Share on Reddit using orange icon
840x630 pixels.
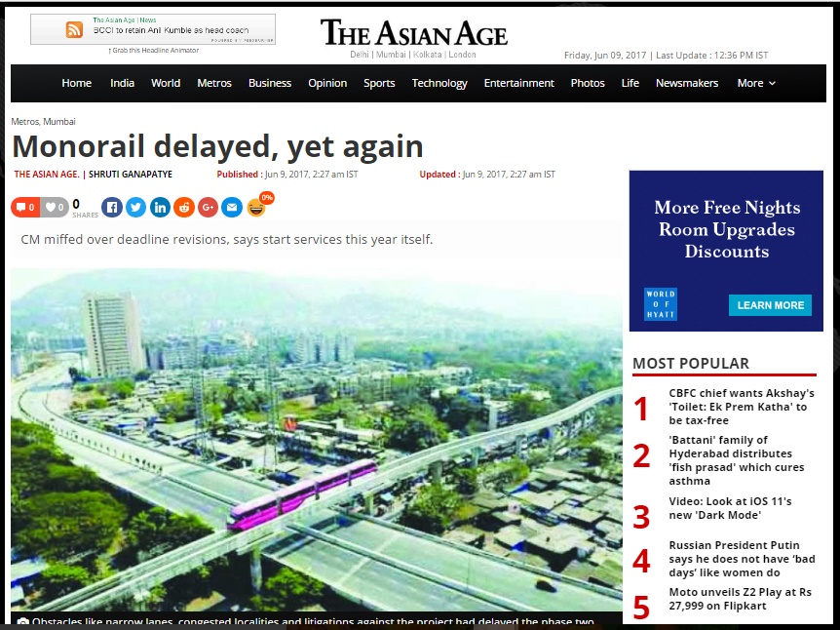click(184, 207)
